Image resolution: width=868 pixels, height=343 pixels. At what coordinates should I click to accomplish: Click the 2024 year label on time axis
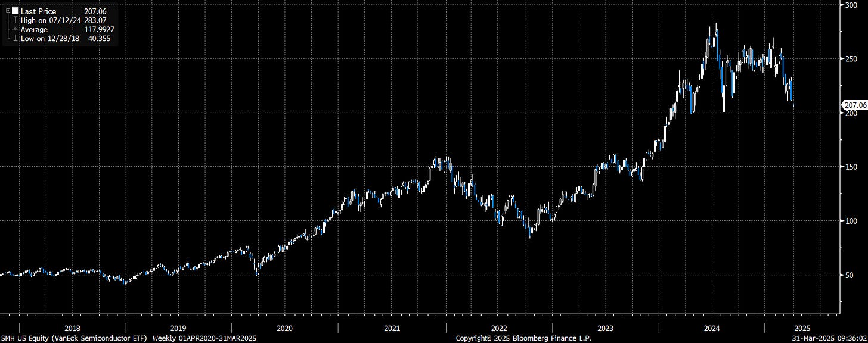pyautogui.click(x=711, y=328)
